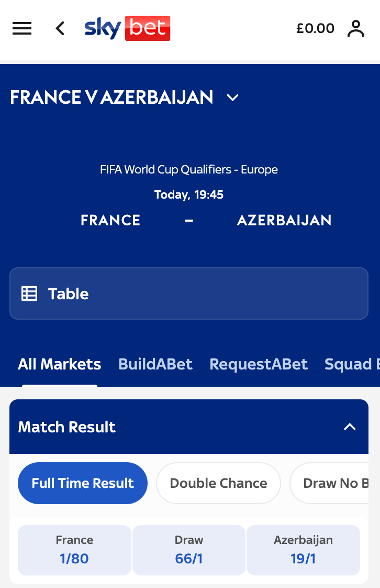Switch to the BuildABet tab
The image size is (380, 588).
tap(155, 364)
